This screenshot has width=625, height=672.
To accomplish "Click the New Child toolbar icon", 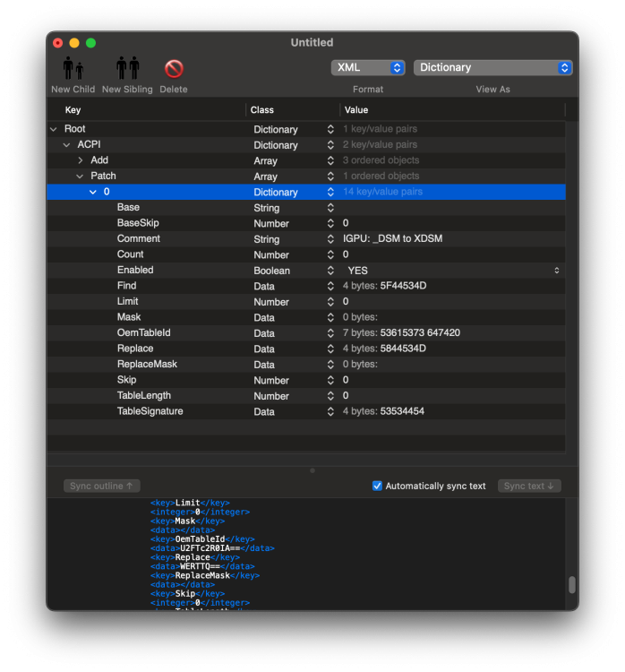I will tap(73, 69).
